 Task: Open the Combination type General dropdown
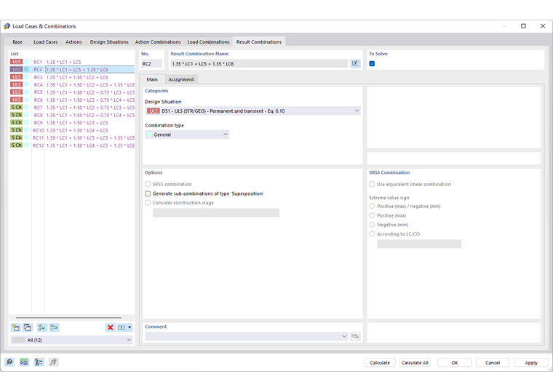[x=187, y=135]
